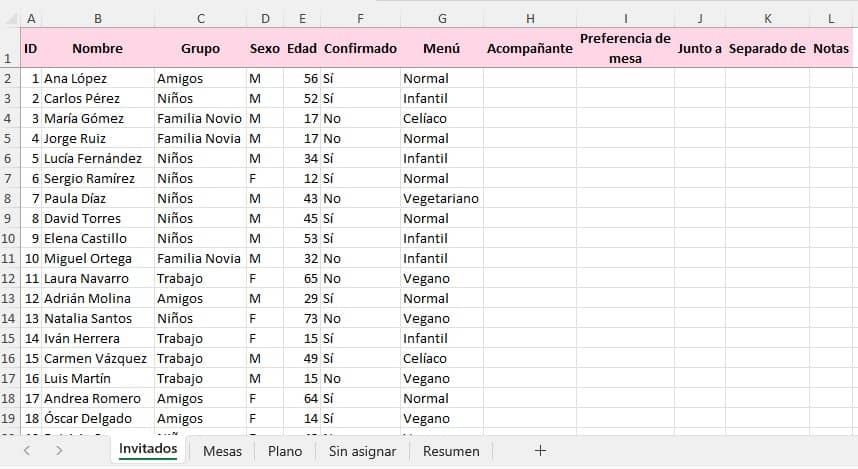Select the empty Acompañante cell for Carlos Pérez

529,98
